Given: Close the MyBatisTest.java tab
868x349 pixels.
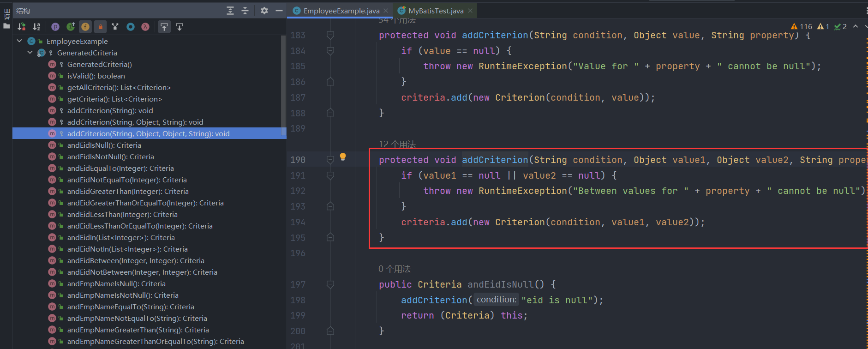Looking at the screenshot, I should (x=470, y=11).
